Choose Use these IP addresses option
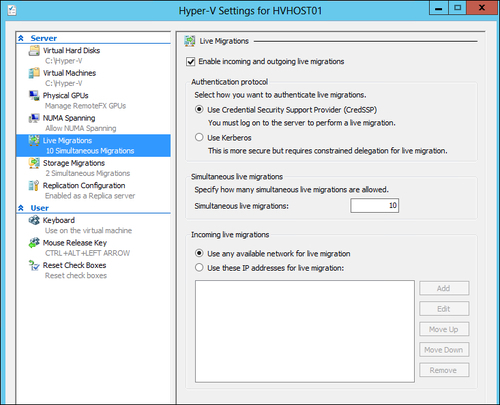500x405 pixels. point(199,268)
